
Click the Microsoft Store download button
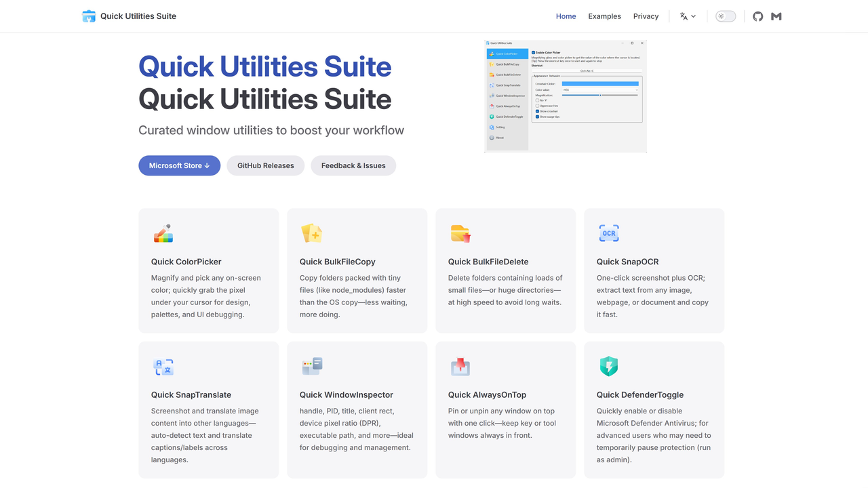180,165
